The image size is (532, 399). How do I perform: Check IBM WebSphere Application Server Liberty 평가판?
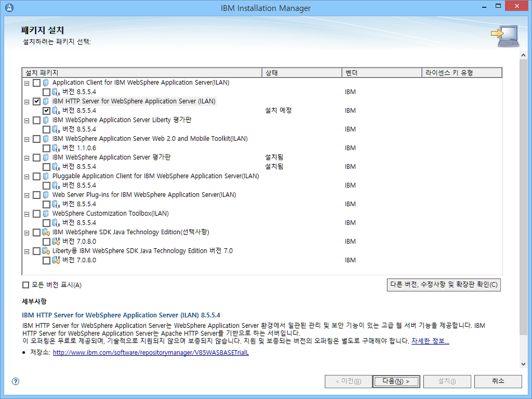point(36,120)
